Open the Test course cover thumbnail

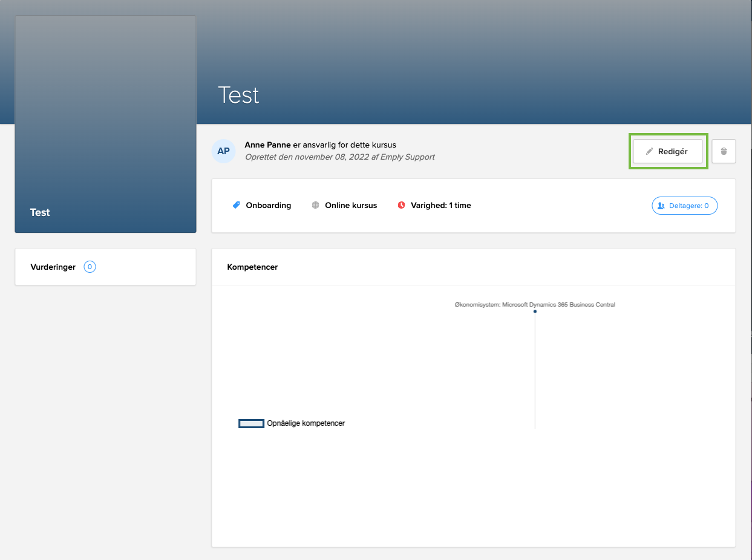(105, 124)
